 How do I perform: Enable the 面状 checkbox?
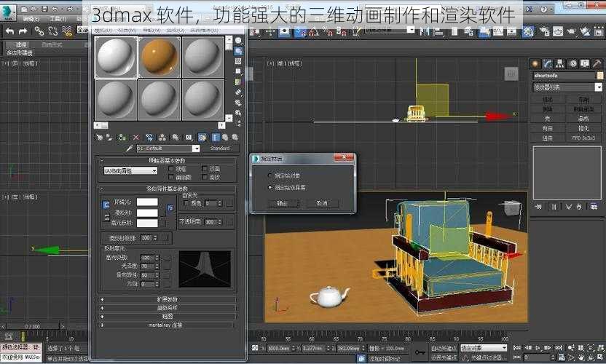205,177
